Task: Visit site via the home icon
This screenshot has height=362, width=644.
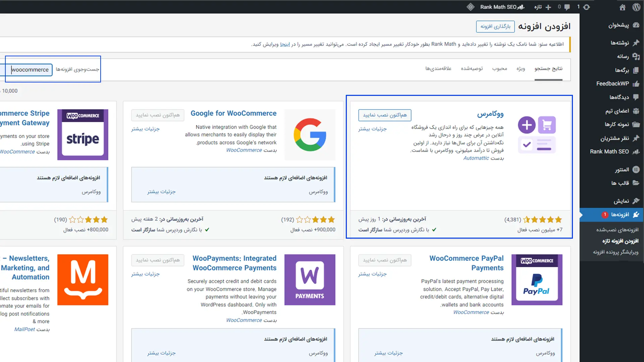Action: click(623, 7)
